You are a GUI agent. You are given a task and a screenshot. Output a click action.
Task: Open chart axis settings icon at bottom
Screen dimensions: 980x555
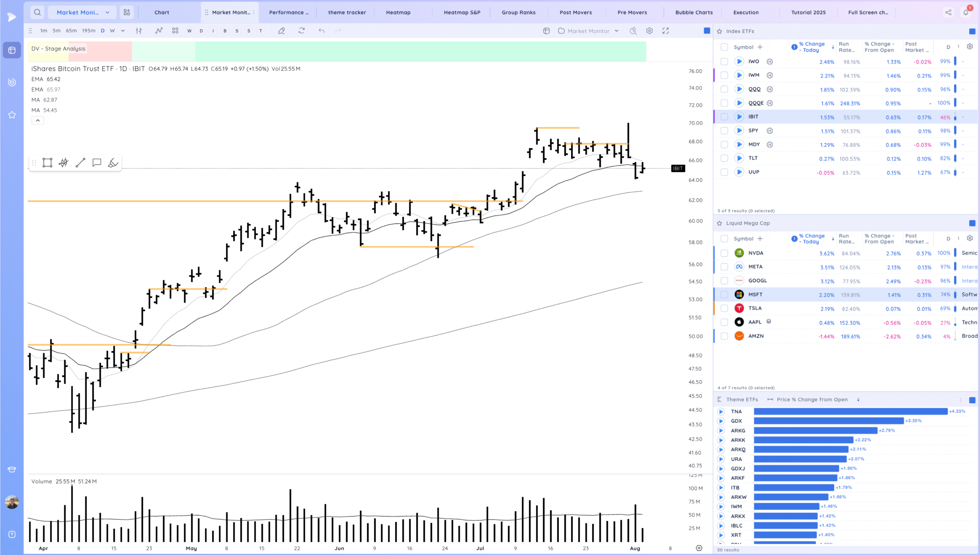tap(699, 548)
